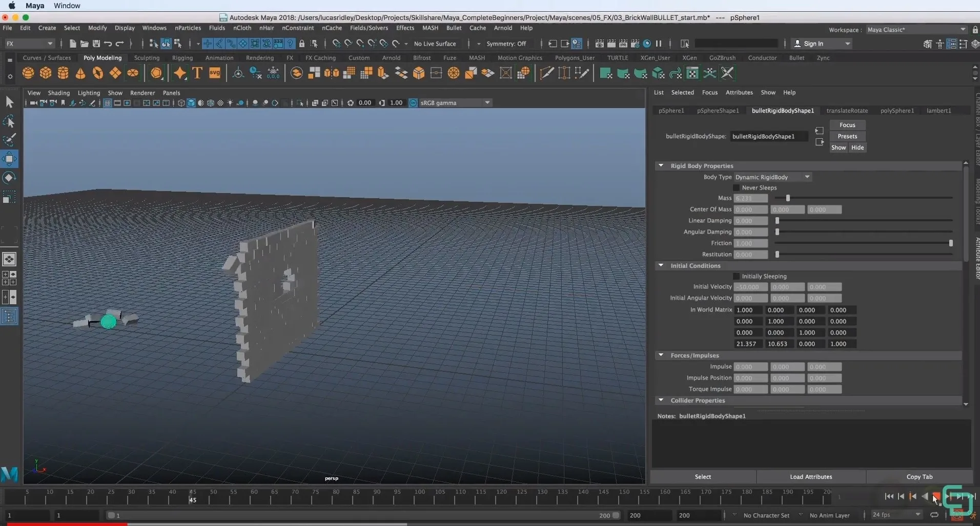Open the Body Type dropdown
Screen dimensions: 980x526
click(772, 177)
